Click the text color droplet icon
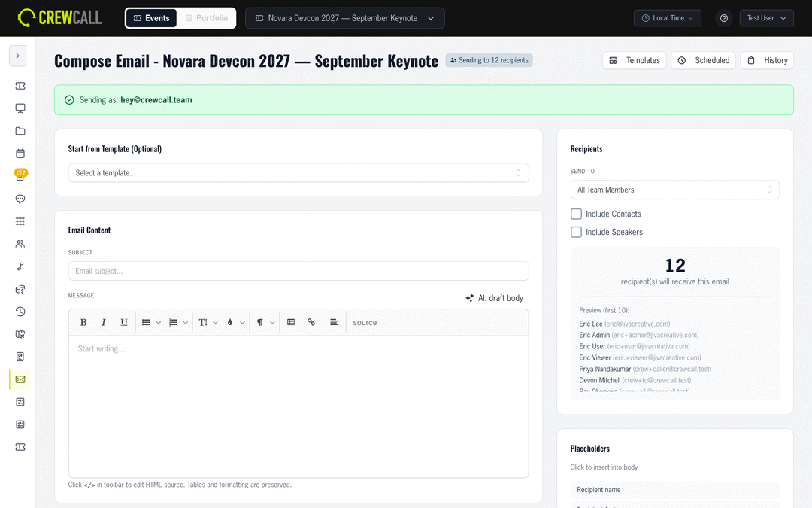This screenshot has width=812, height=508. coord(230,322)
